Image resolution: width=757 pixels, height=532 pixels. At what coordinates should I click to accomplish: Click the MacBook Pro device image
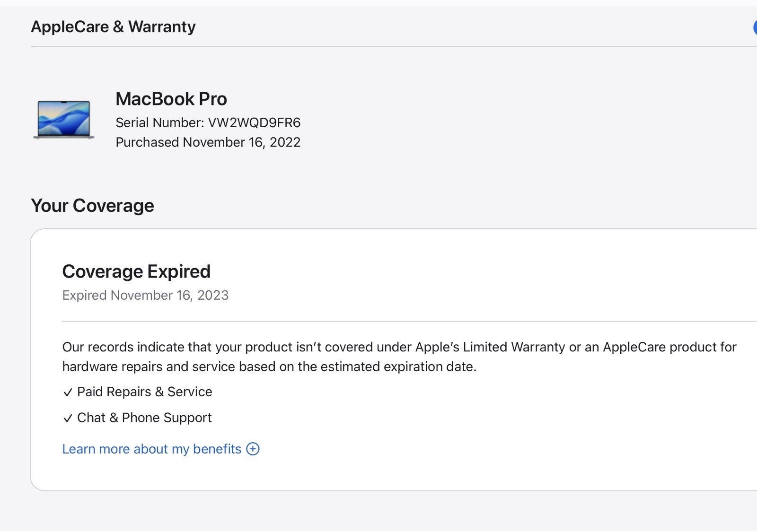pos(64,119)
